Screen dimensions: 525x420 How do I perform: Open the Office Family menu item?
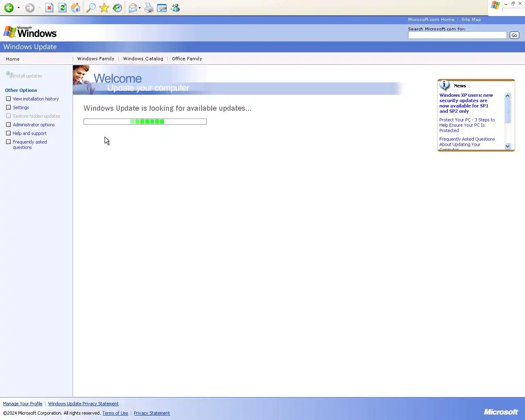click(x=187, y=59)
